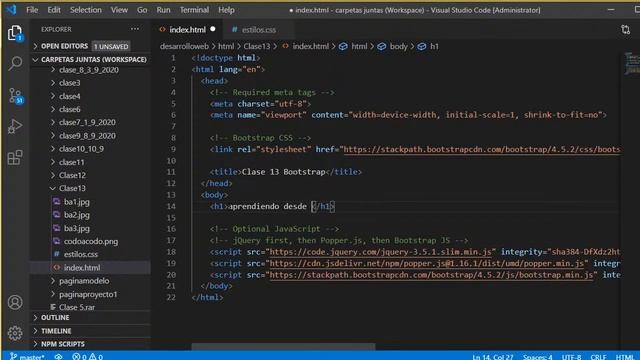This screenshot has height=360, width=640.
Task: Click the VS Code logo icon
Action: (11, 9)
